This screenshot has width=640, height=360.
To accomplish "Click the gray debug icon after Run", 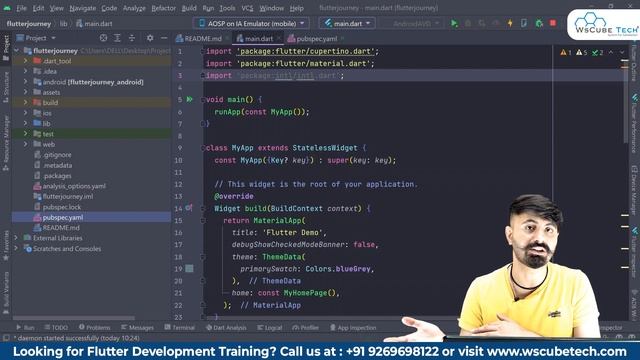I will click(x=468, y=23).
